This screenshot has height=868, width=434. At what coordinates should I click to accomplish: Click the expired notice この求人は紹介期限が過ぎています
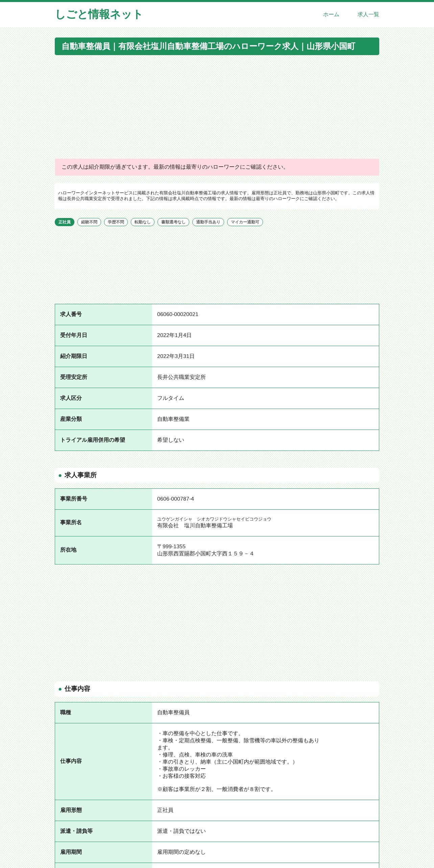coord(217,167)
